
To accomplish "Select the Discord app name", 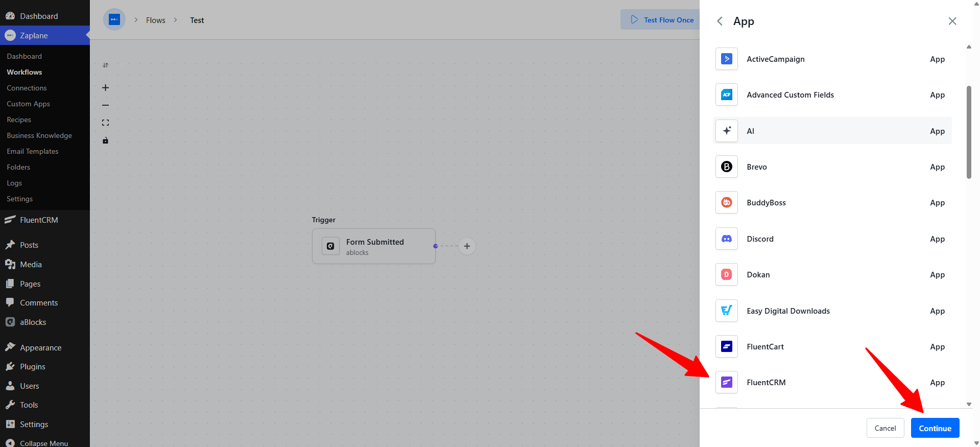I will 760,239.
